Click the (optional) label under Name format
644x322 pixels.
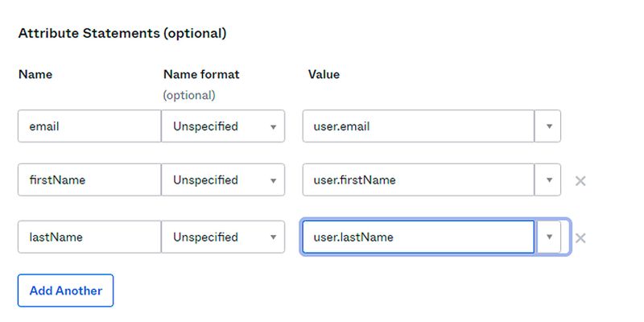point(189,95)
